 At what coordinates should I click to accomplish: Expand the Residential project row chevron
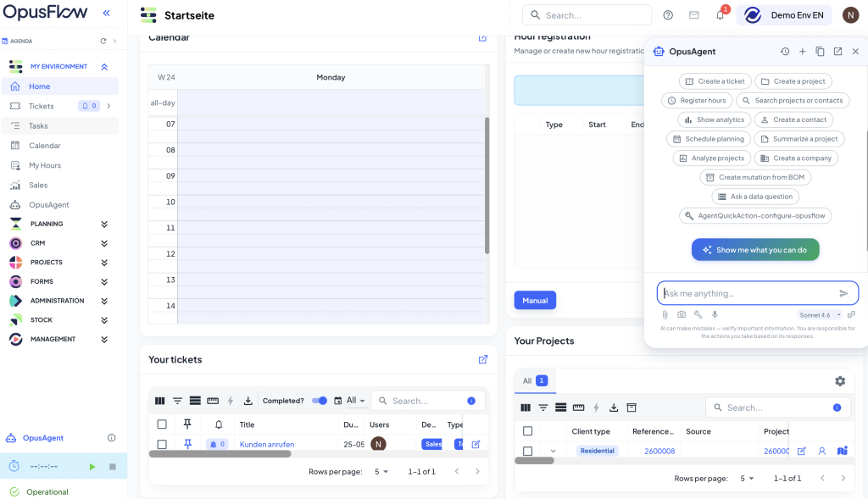[553, 451]
